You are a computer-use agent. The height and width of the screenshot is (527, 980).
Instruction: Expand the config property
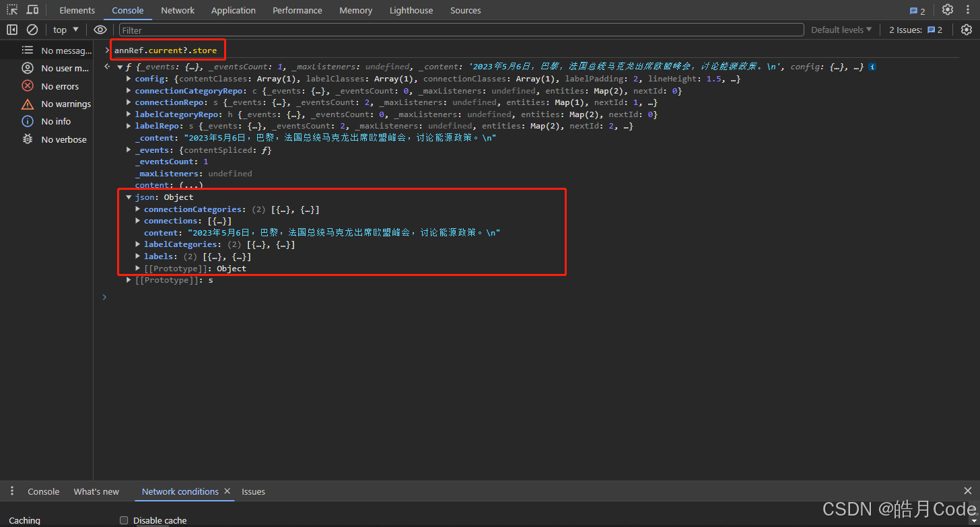pyautogui.click(x=129, y=79)
